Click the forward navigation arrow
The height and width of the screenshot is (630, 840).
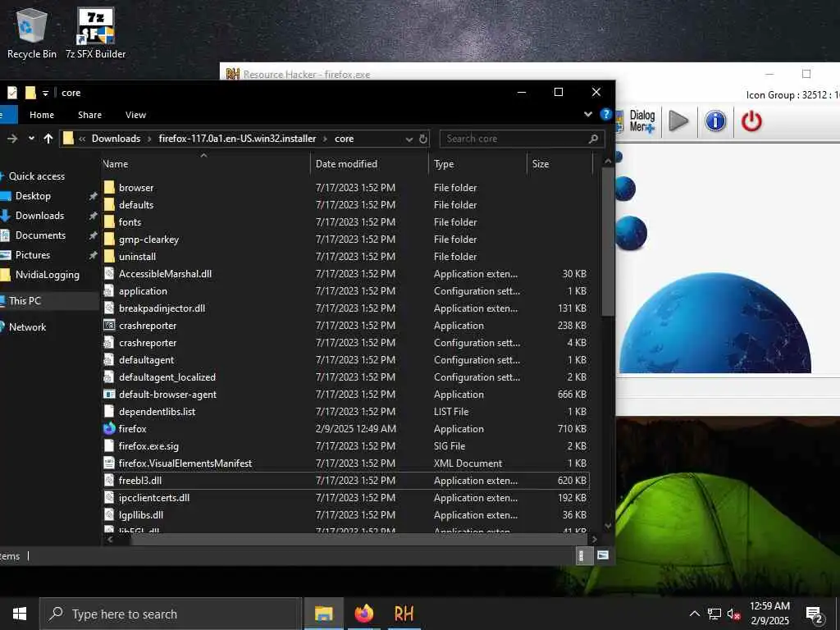pos(12,139)
